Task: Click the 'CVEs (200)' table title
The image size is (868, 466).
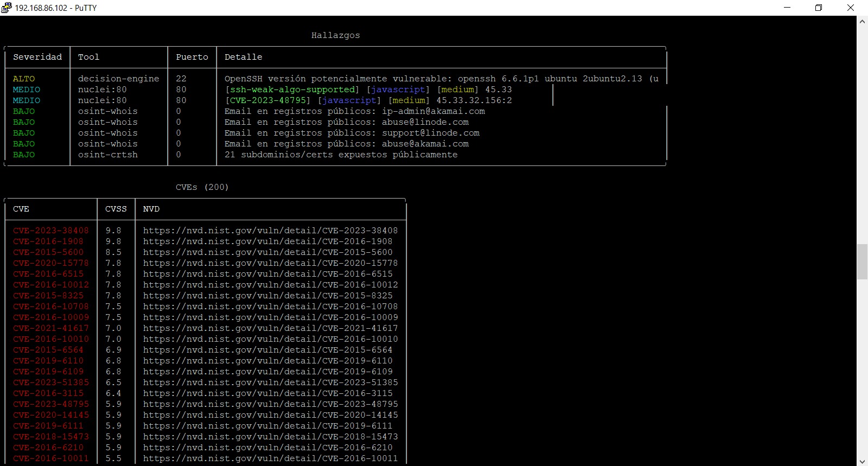Action: 202,187
